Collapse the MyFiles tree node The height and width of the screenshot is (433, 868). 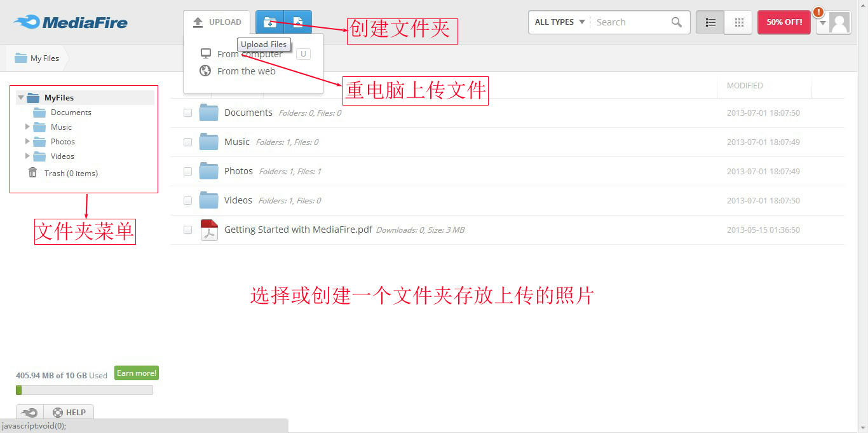(x=21, y=98)
